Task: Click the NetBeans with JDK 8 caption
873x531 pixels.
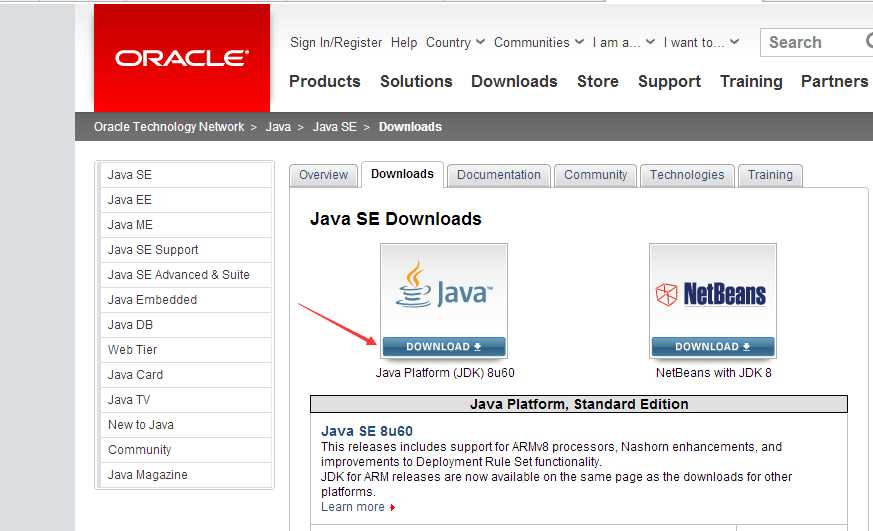Action: click(x=713, y=373)
